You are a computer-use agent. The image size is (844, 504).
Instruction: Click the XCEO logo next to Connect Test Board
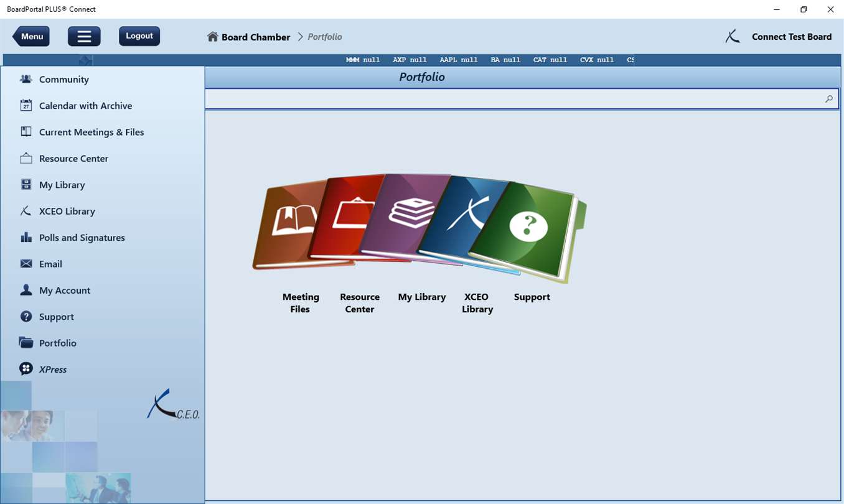click(x=733, y=37)
